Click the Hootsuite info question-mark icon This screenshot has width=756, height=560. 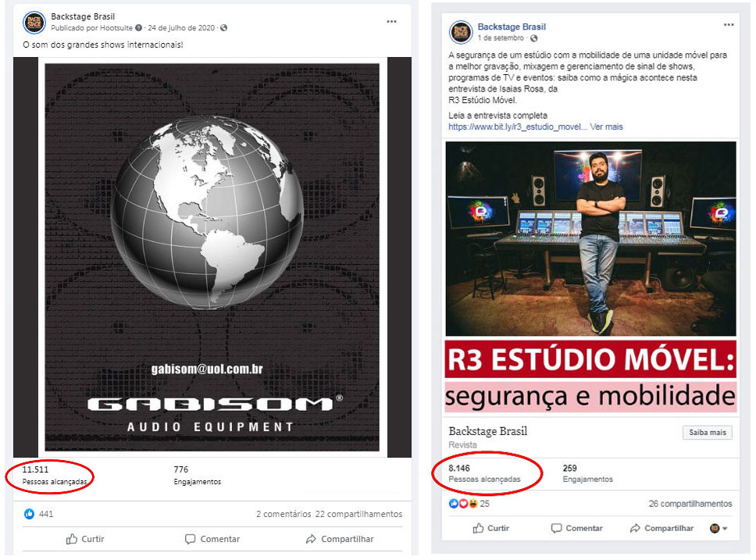[x=138, y=28]
